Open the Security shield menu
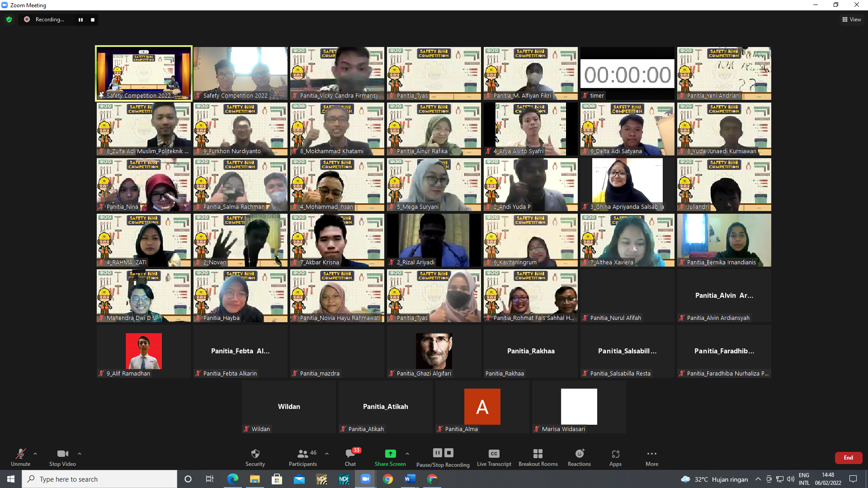Image resolution: width=868 pixels, height=488 pixels. pos(255,457)
